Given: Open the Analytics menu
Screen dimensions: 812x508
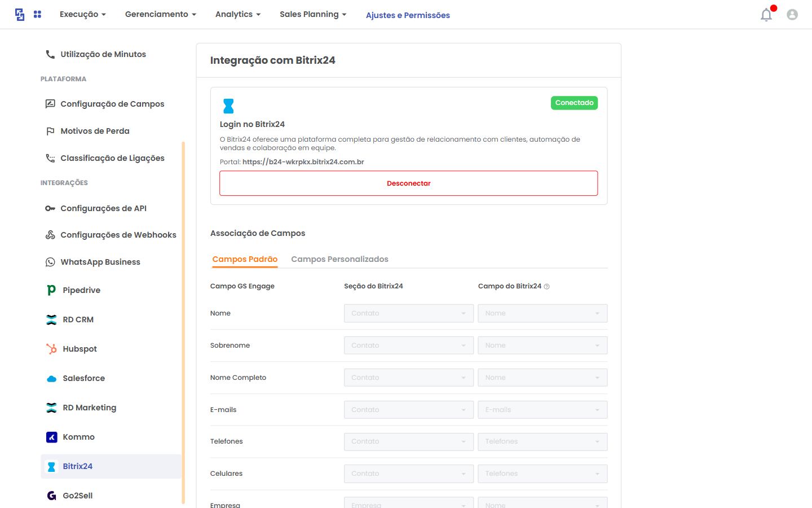Looking at the screenshot, I should click(238, 14).
